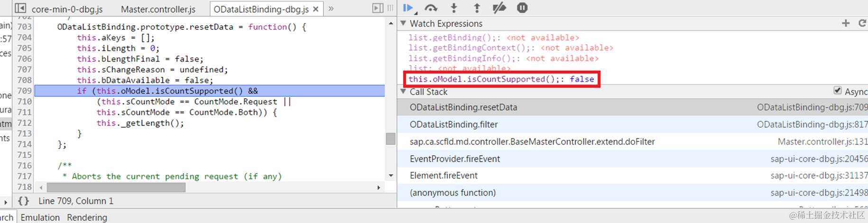Image resolution: width=868 pixels, height=223 pixels.
Task: Click the horizontal scrollbar thumb in editor
Action: coord(116,187)
